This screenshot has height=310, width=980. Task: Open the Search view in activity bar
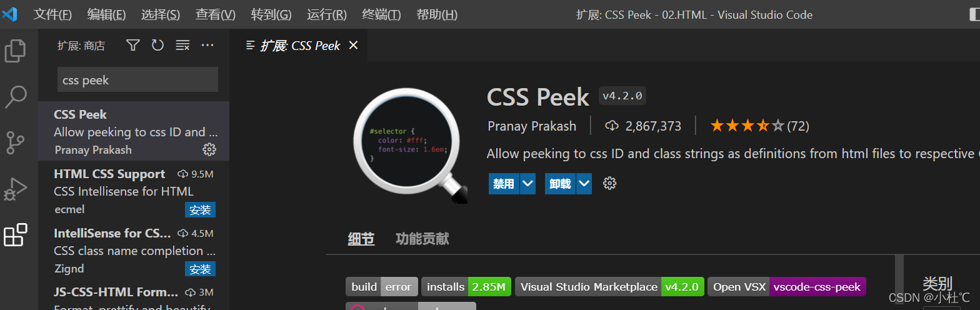(x=16, y=97)
